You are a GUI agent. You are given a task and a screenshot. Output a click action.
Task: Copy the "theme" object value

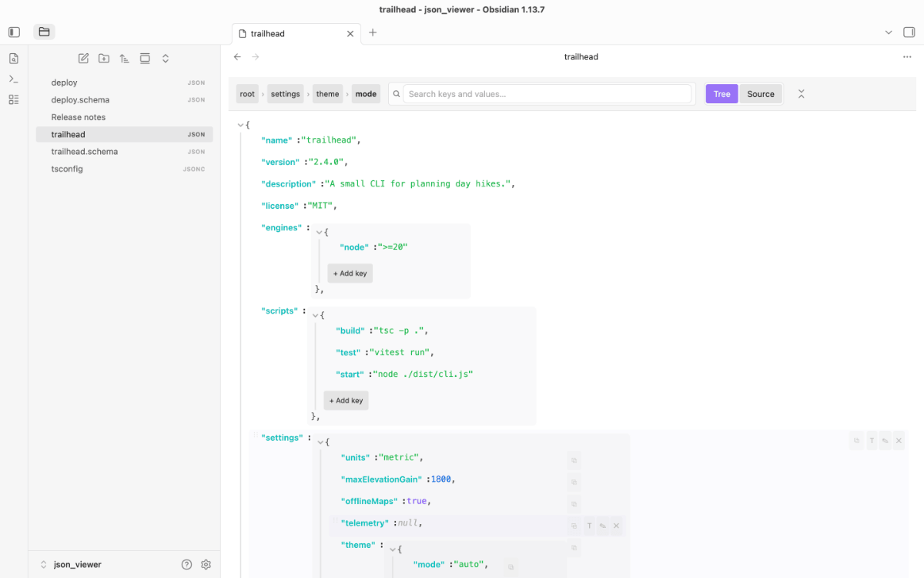point(574,548)
